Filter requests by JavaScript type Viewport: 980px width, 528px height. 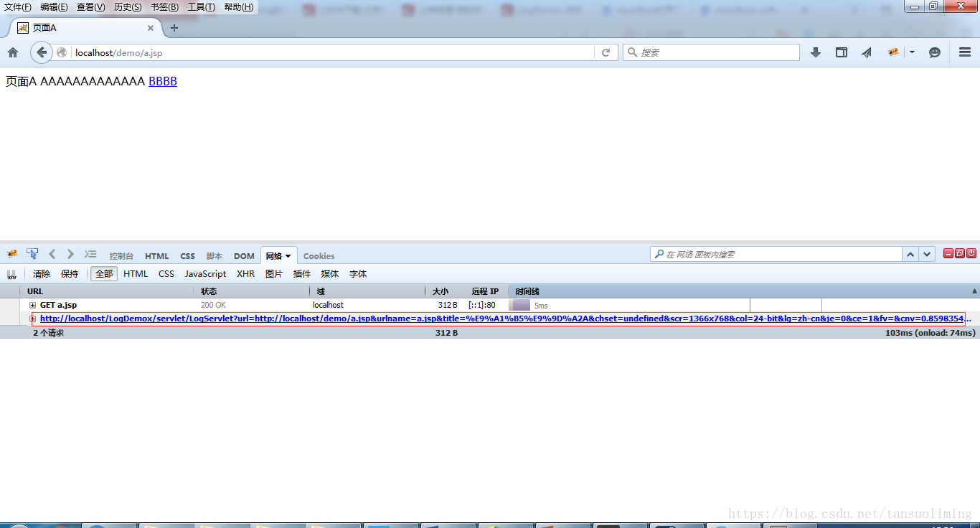click(x=205, y=274)
